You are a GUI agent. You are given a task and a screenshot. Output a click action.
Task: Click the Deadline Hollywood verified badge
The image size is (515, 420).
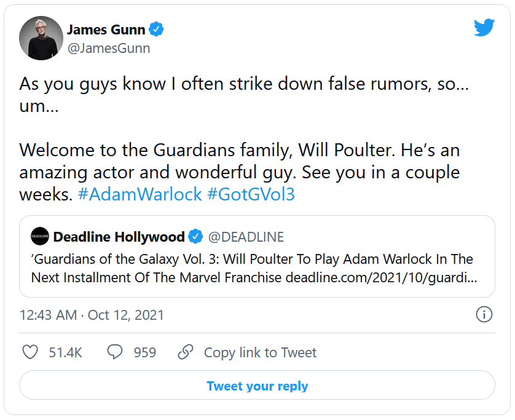pyautogui.click(x=195, y=237)
